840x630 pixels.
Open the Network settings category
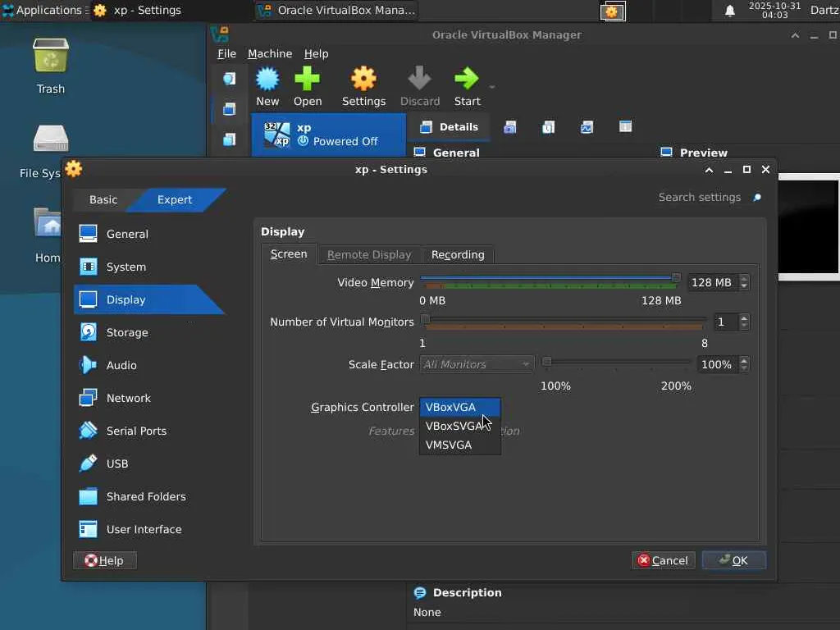point(149,398)
